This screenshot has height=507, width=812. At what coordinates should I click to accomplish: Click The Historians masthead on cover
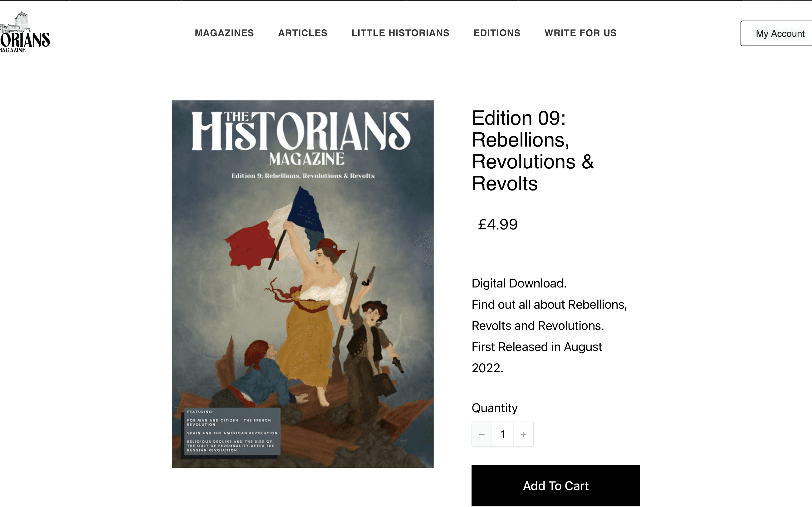point(301,131)
